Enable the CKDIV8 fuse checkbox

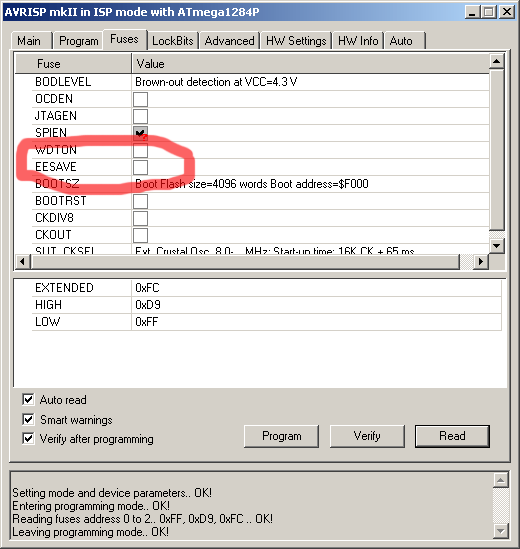[140, 218]
